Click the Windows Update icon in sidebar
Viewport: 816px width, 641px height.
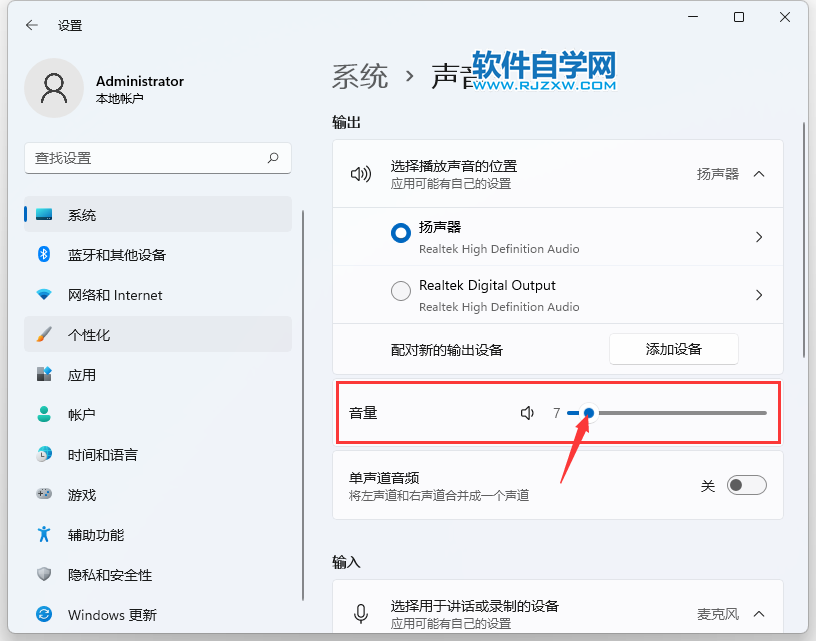[44, 614]
